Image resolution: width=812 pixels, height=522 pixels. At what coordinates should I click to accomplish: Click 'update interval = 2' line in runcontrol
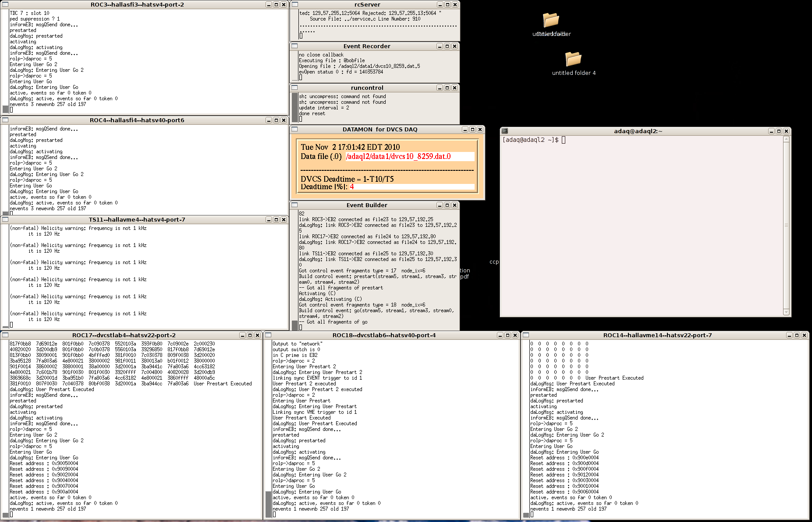tap(324, 108)
